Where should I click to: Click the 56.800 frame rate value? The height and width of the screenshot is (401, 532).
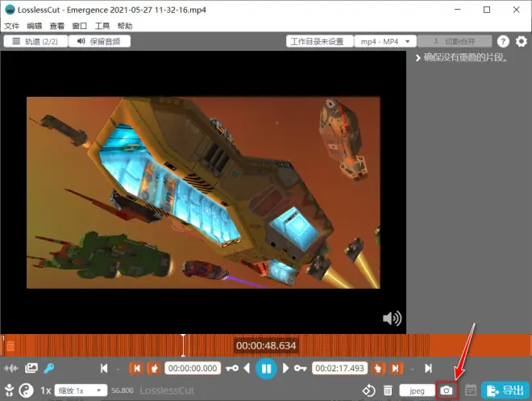pos(123,391)
